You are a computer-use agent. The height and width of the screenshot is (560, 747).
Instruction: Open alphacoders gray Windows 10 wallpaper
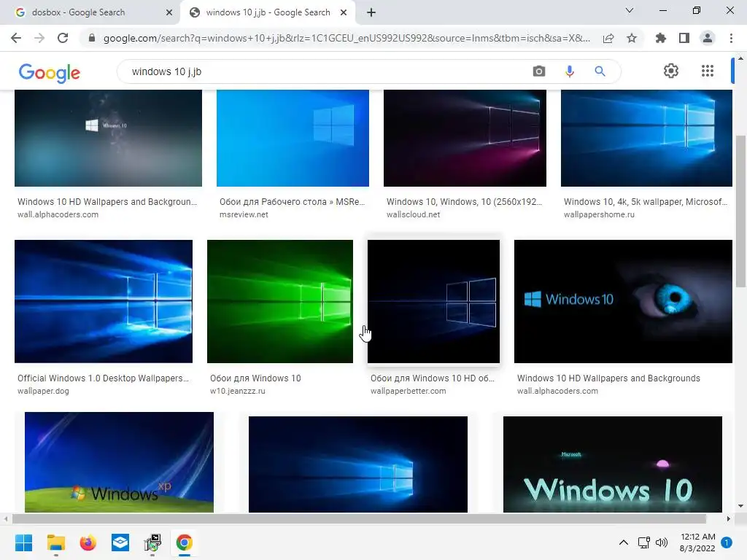click(x=108, y=138)
